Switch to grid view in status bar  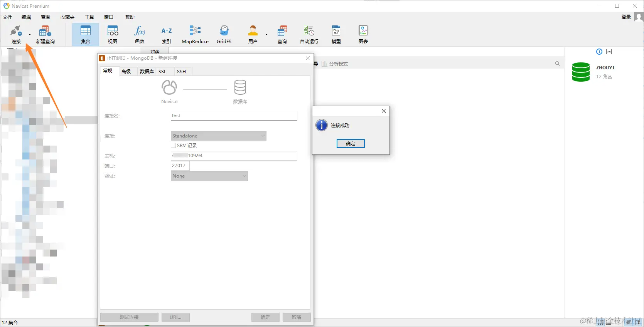click(601, 322)
